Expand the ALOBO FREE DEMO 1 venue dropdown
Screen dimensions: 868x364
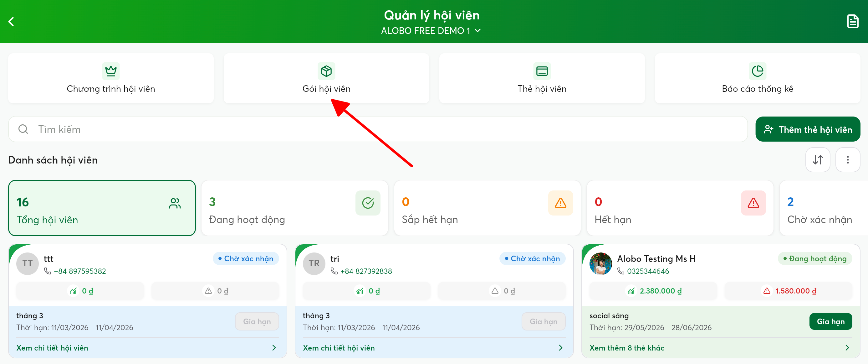(x=431, y=31)
